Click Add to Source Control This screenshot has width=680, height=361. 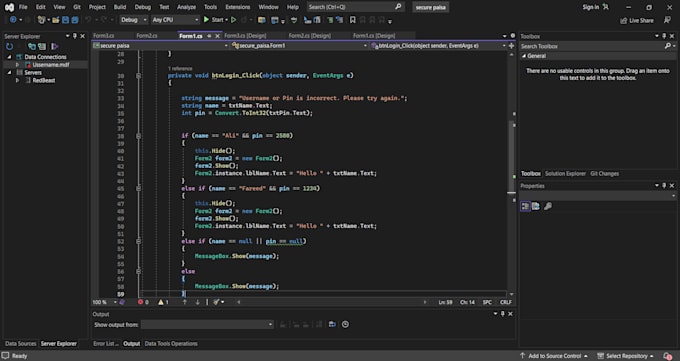[554, 356]
